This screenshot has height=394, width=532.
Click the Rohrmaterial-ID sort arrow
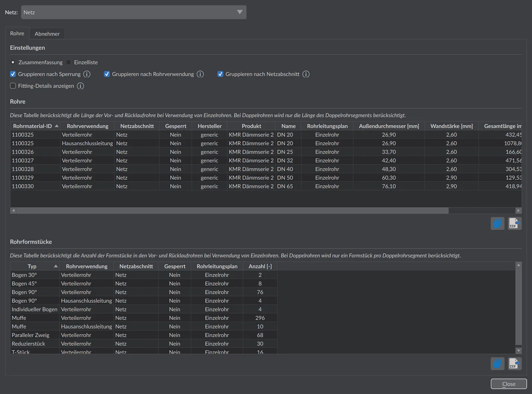click(57, 126)
